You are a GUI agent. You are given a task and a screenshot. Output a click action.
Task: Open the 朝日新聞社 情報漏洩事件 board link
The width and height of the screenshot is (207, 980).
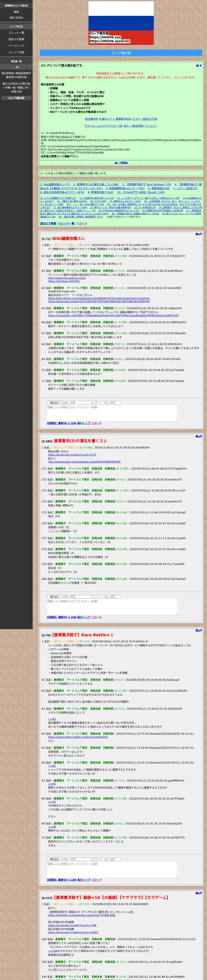click(16, 75)
